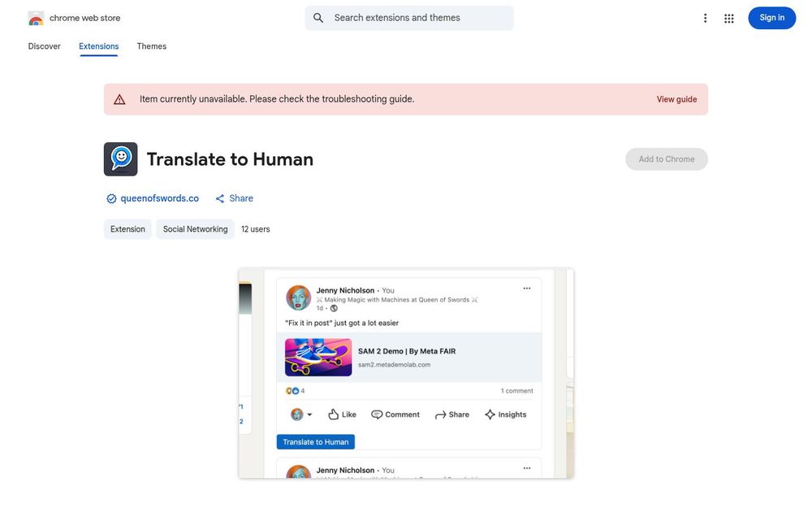Click 'Making Magic with Machines' tagline text

pos(397,300)
